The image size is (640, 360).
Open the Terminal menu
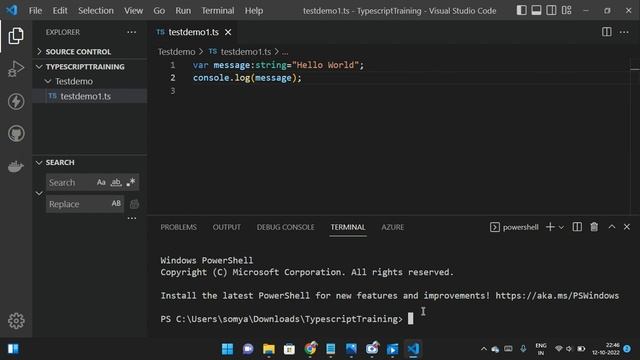coord(218,11)
